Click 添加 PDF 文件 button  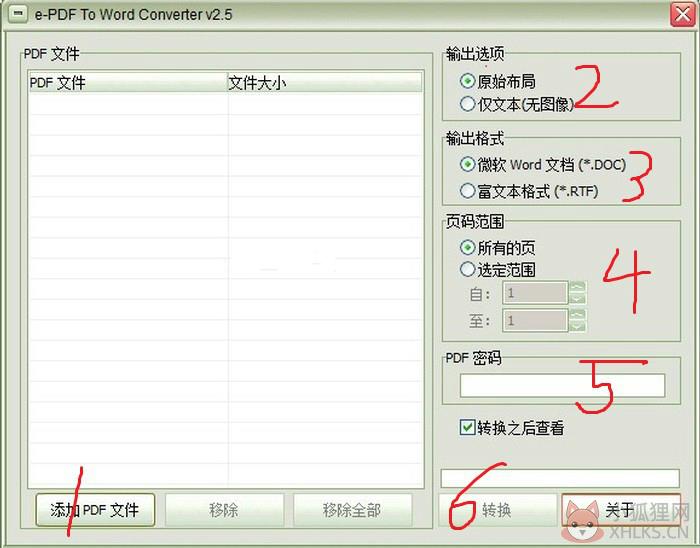coord(95,510)
